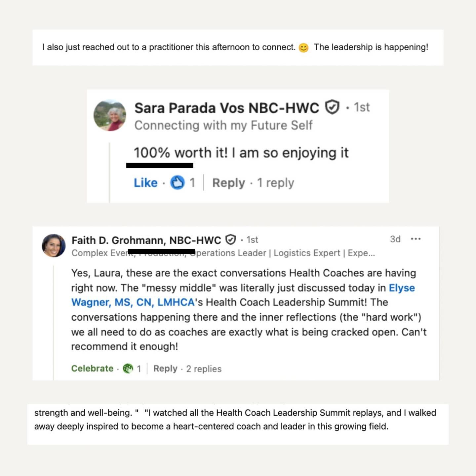Click the verification shield beside Sara's name

pyautogui.click(x=332, y=107)
